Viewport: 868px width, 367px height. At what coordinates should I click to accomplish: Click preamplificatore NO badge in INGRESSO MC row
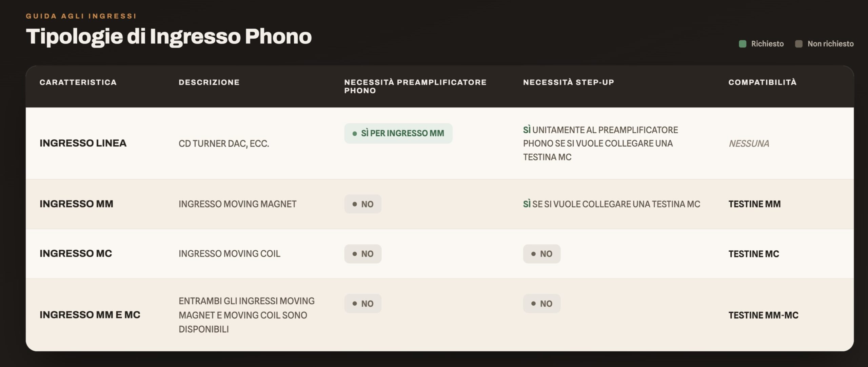[x=363, y=254]
